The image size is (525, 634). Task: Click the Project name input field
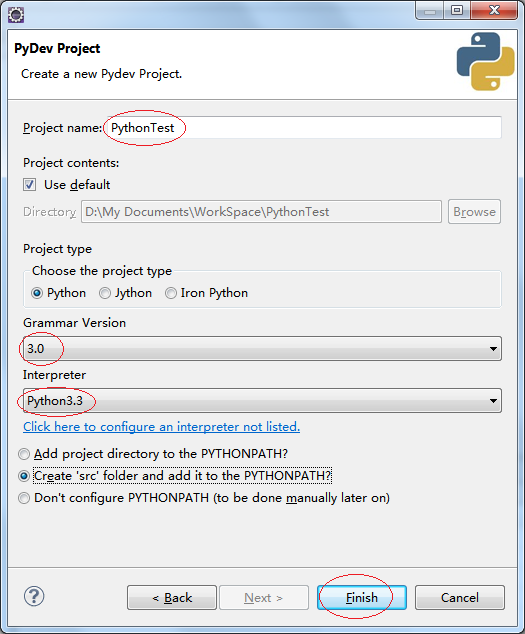(304, 128)
